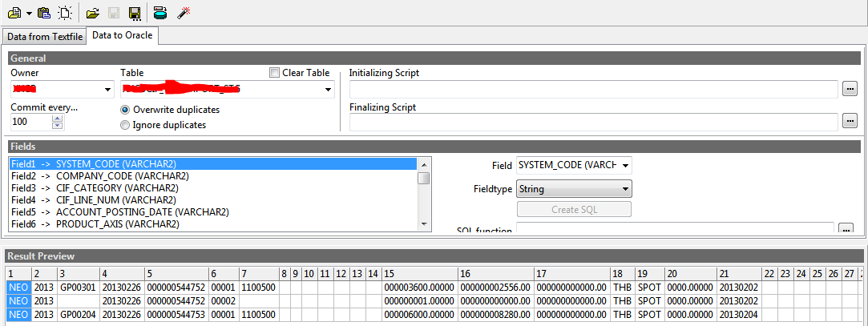Open the Initializing Script browse button
The image size is (868, 326).
tap(850, 89)
